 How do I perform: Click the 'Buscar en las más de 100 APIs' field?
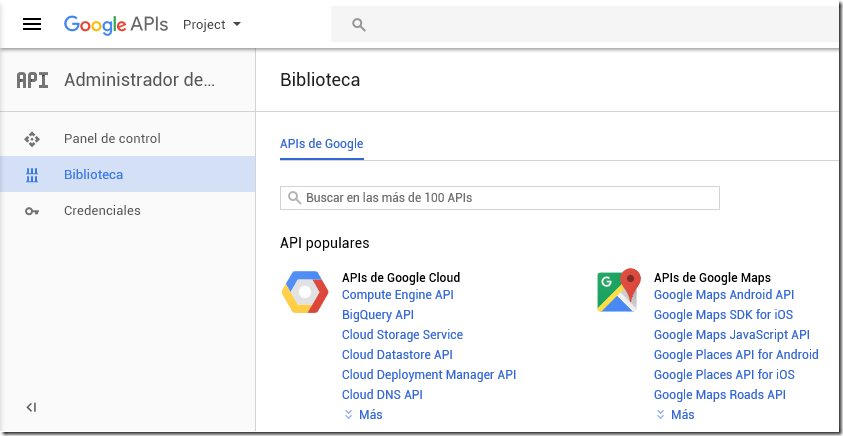(499, 198)
